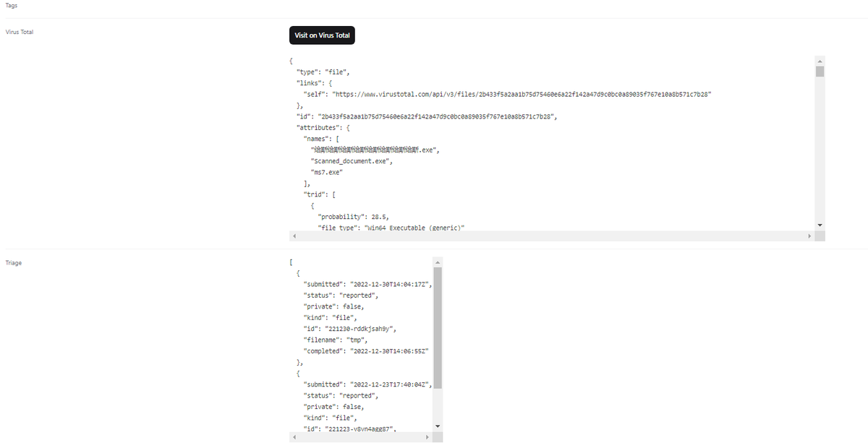
Task: Click the first "status": "reported" line
Action: pyautogui.click(x=341, y=296)
